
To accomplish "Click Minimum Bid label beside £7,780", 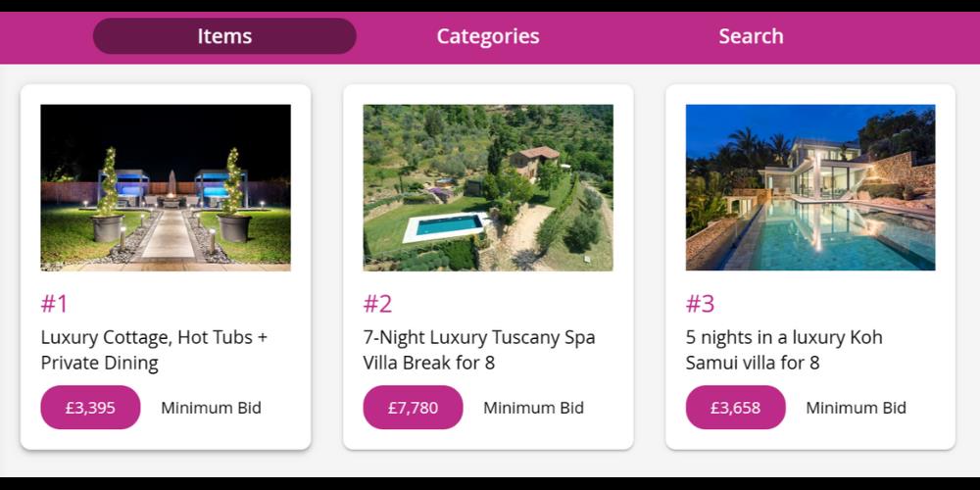I will 533,408.
